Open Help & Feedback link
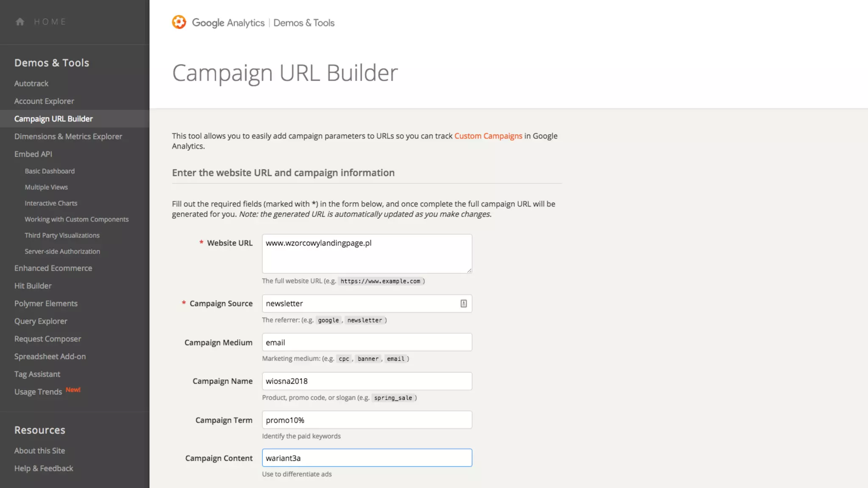The height and width of the screenshot is (488, 868). pos(44,469)
